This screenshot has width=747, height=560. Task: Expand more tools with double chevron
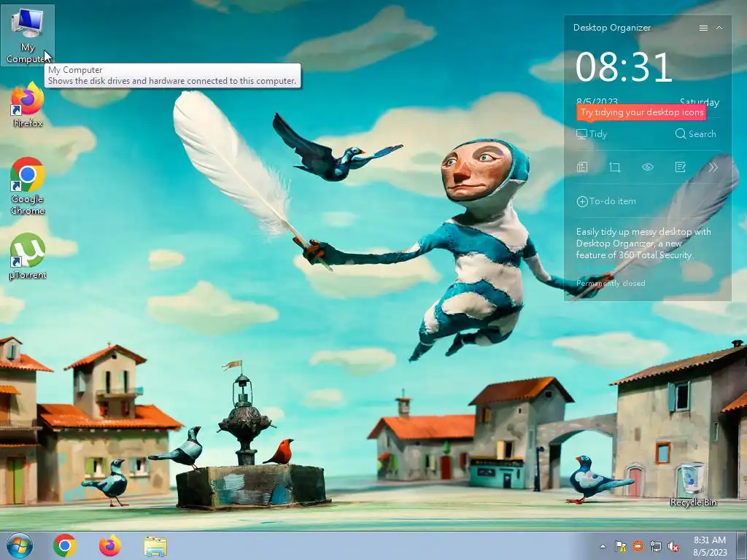[x=713, y=167]
